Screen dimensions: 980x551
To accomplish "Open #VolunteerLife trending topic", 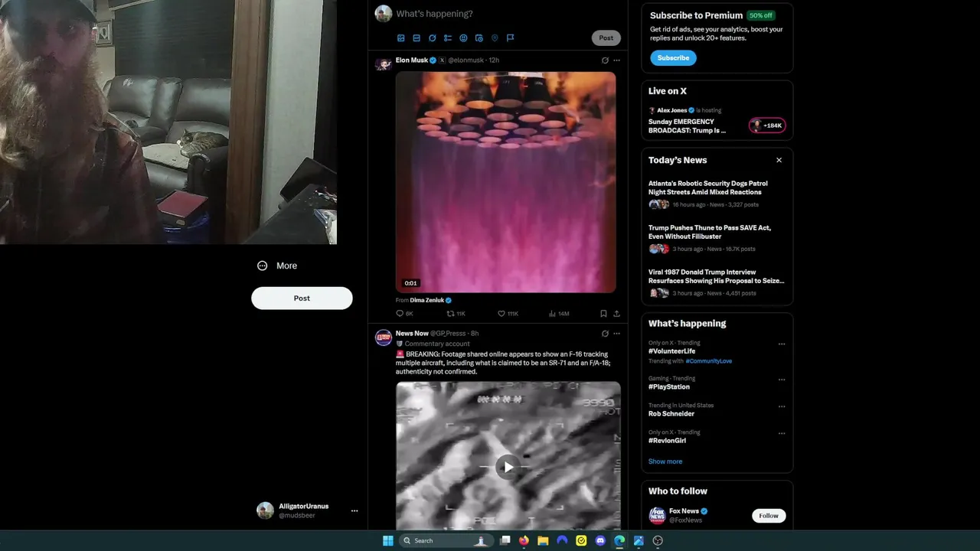I will click(x=672, y=351).
